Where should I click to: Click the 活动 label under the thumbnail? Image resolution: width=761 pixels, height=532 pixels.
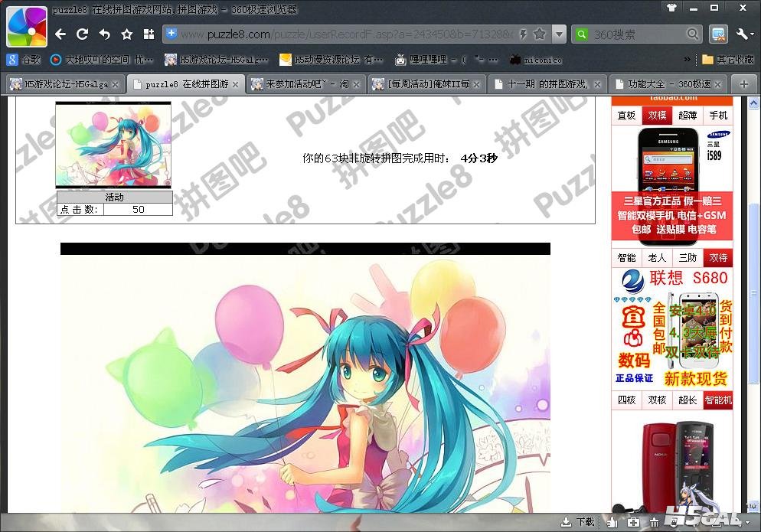(x=115, y=197)
